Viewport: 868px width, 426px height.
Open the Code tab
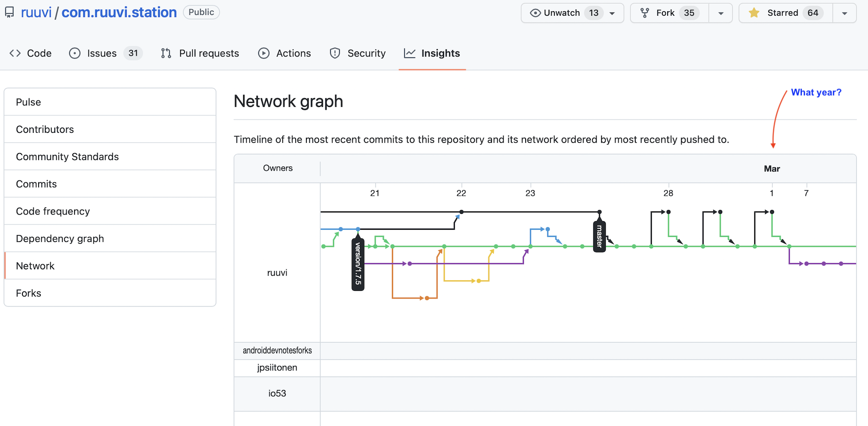pos(31,53)
